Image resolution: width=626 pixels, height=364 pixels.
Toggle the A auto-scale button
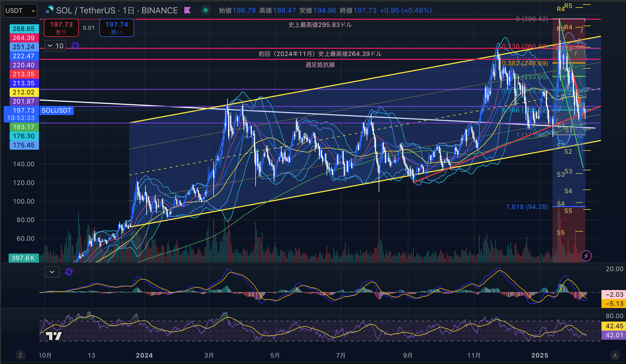click(x=615, y=355)
